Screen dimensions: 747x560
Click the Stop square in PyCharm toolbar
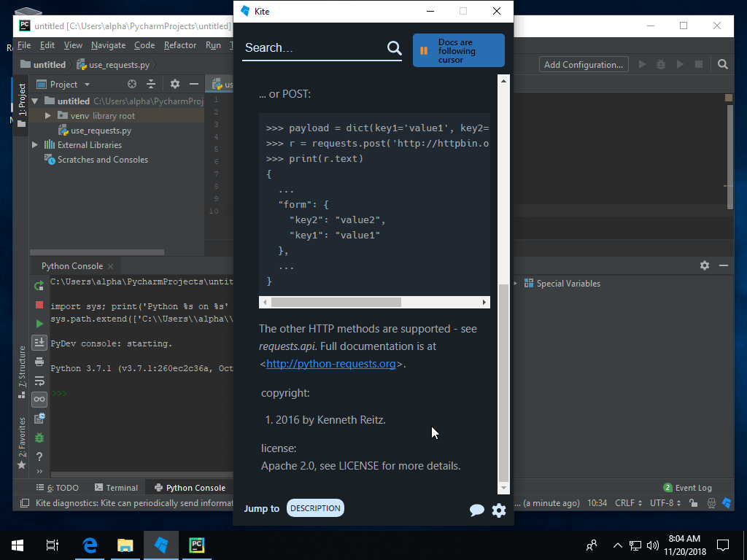point(699,64)
